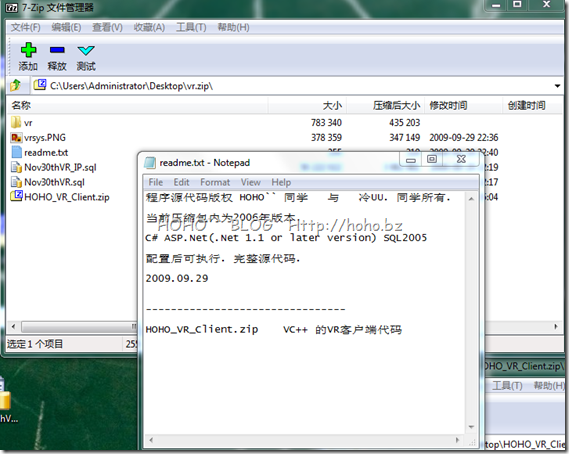Image resolution: width=569 pixels, height=454 pixels.
Task: Select Nov30thVR.sql file name
Action: coord(54,182)
